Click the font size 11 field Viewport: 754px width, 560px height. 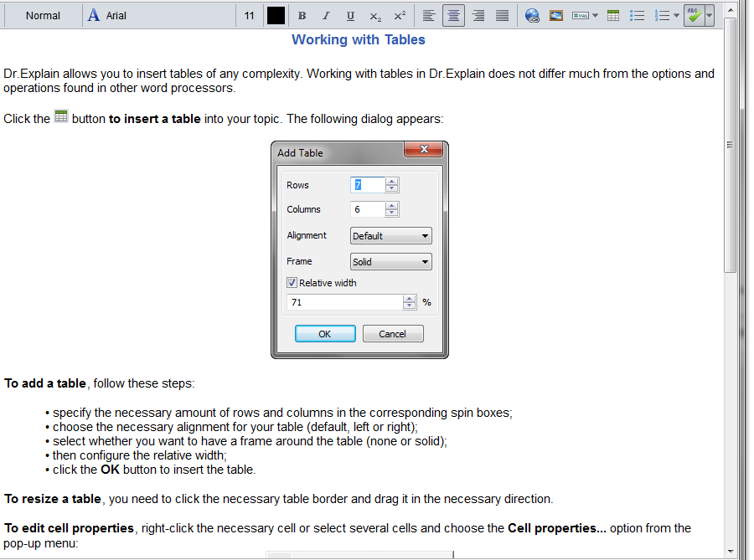(250, 16)
